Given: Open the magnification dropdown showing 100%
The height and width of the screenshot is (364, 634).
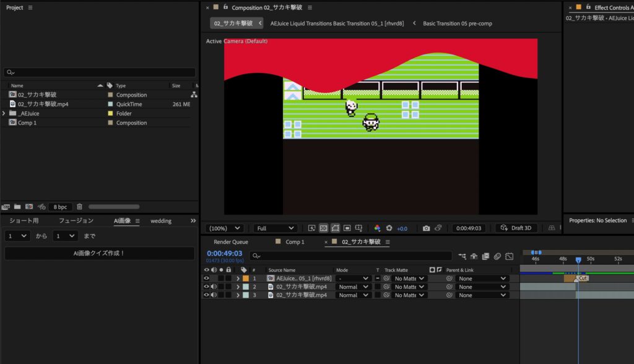Looking at the screenshot, I should click(224, 228).
